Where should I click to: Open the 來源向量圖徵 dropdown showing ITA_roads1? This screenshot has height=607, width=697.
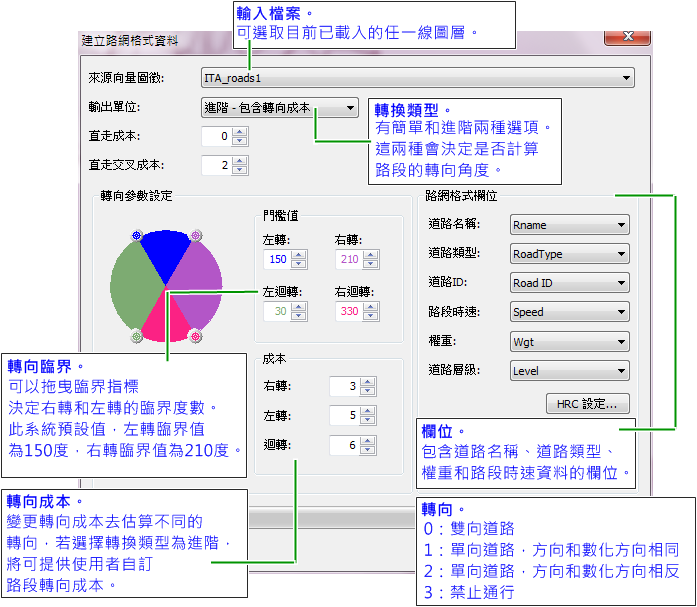(x=417, y=78)
